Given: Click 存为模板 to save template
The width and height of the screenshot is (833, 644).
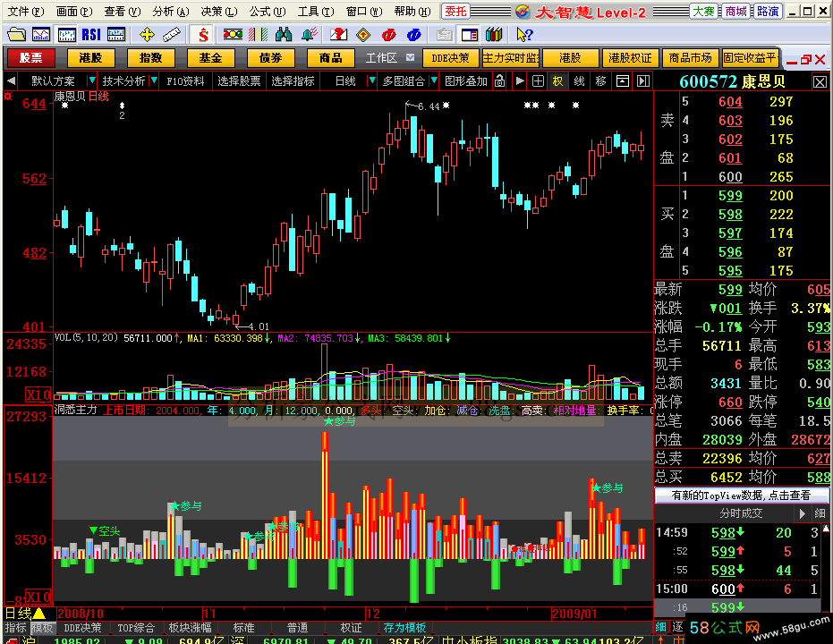Looking at the screenshot, I should 404,628.
